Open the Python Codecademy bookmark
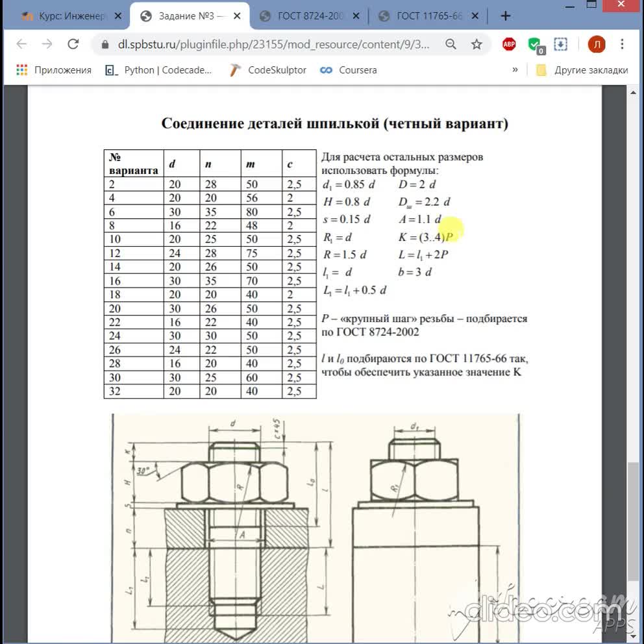Image resolution: width=644 pixels, height=644 pixels. point(158,70)
